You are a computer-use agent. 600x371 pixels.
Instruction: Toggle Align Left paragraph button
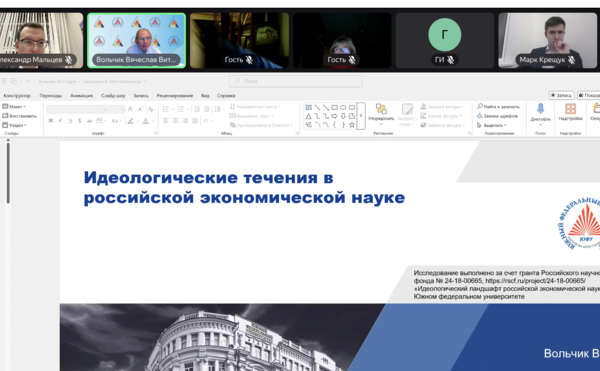166,121
